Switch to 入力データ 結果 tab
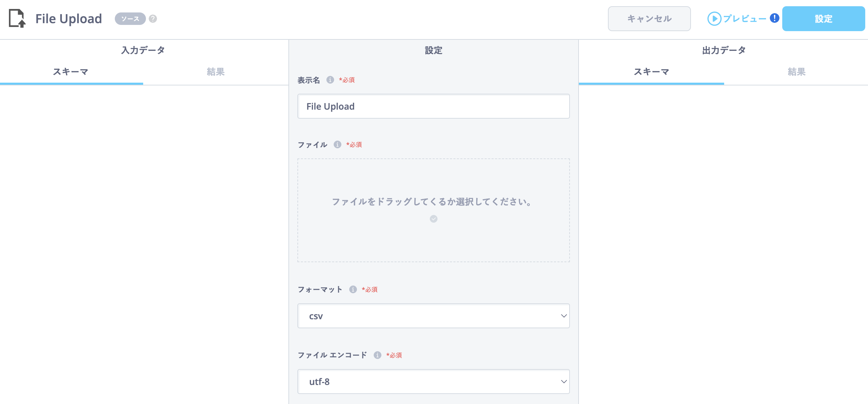 pyautogui.click(x=216, y=72)
